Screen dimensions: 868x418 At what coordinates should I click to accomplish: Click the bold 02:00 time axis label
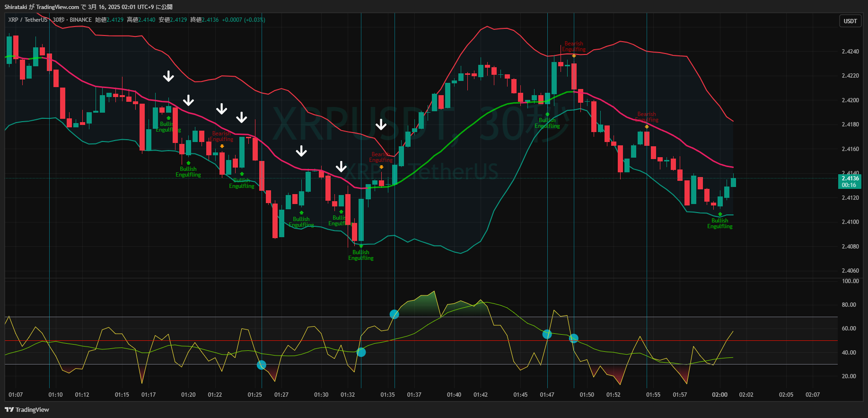tap(719, 395)
